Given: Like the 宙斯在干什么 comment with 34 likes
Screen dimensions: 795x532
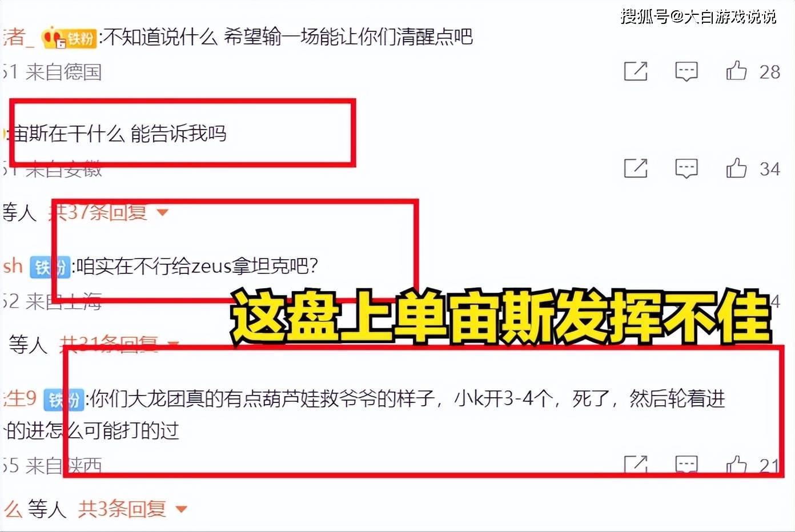Looking at the screenshot, I should coord(736,168).
